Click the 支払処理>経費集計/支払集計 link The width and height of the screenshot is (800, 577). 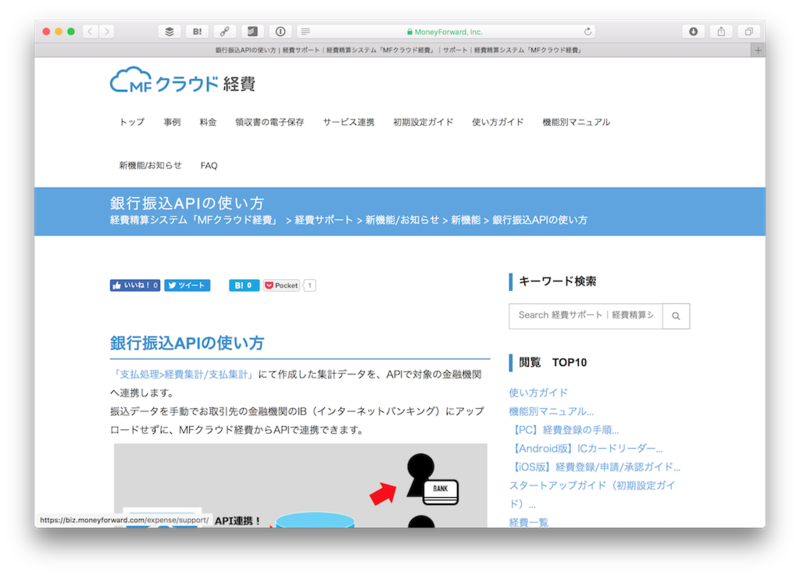(x=183, y=374)
